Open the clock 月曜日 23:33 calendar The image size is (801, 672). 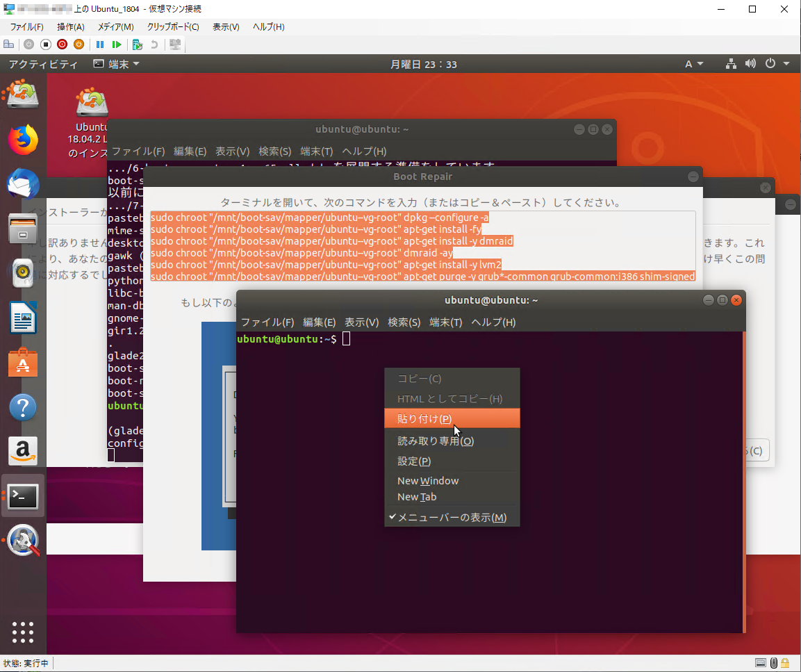pyautogui.click(x=424, y=65)
